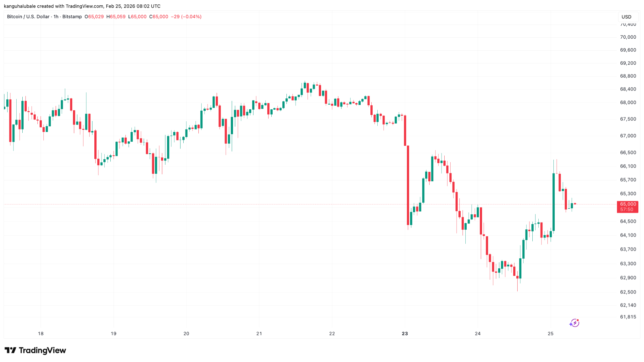
Task: Open the USD currency selector
Action: pyautogui.click(x=626, y=17)
